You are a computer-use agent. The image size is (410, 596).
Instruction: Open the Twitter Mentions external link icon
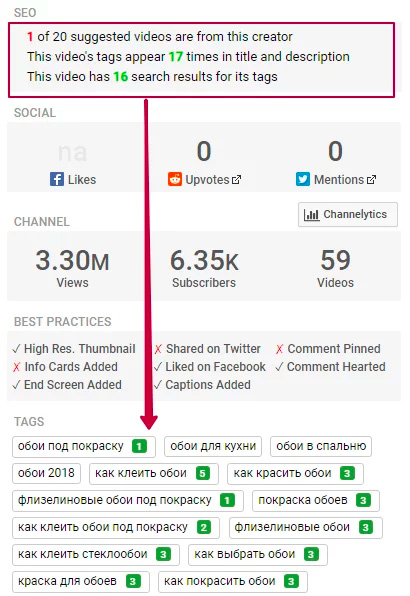coord(371,179)
